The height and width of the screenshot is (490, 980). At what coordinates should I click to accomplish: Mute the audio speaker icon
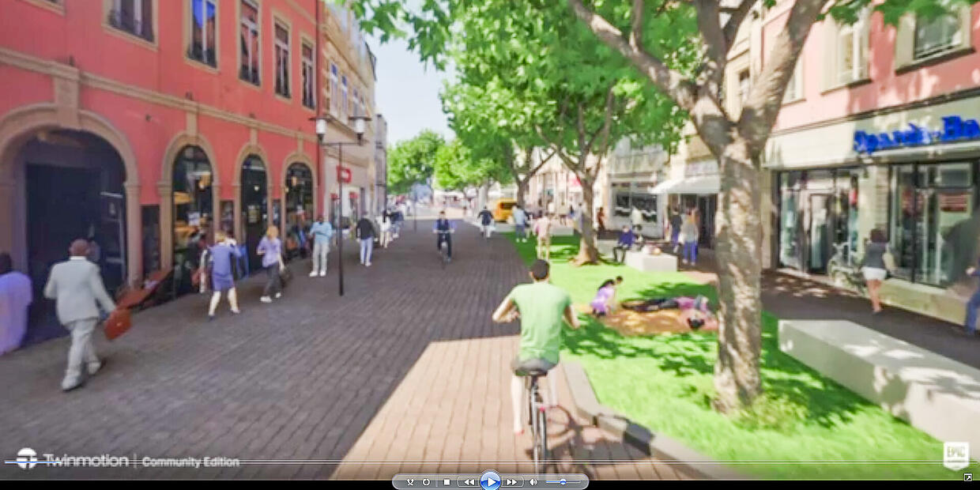(533, 481)
